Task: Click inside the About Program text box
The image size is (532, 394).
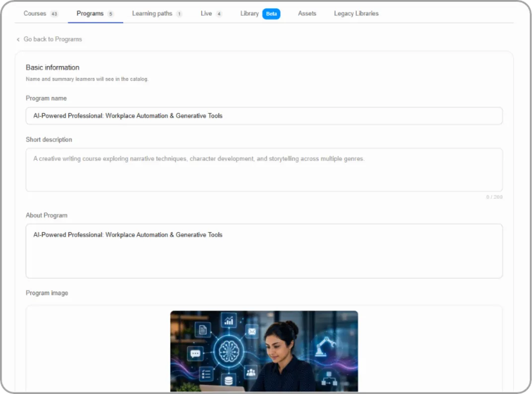Action: (x=264, y=251)
